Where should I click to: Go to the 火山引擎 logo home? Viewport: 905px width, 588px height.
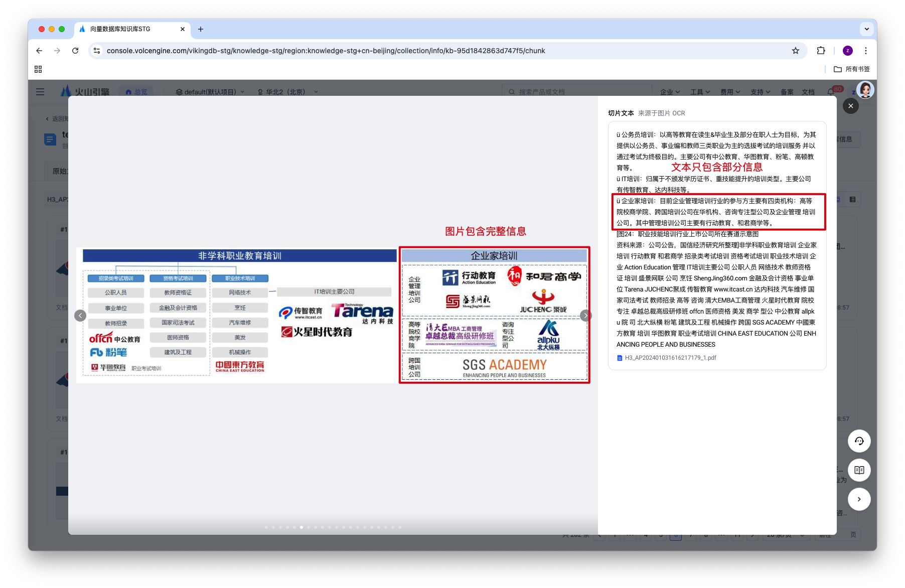(x=85, y=92)
